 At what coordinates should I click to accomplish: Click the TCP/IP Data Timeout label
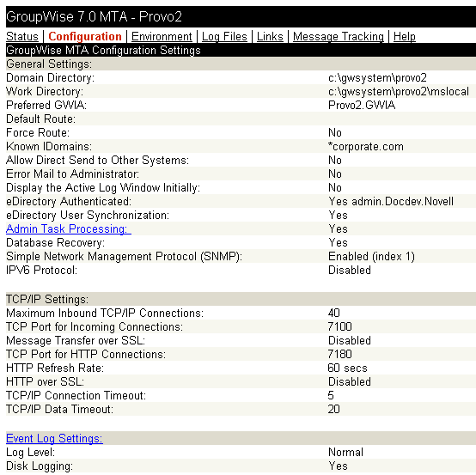tap(59, 409)
